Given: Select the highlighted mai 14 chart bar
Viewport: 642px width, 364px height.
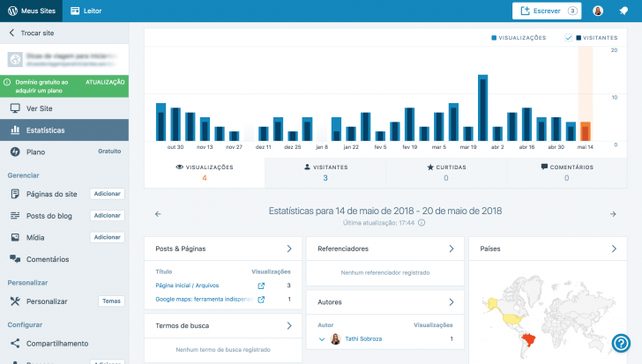Looking at the screenshot, I should pyautogui.click(x=585, y=131).
